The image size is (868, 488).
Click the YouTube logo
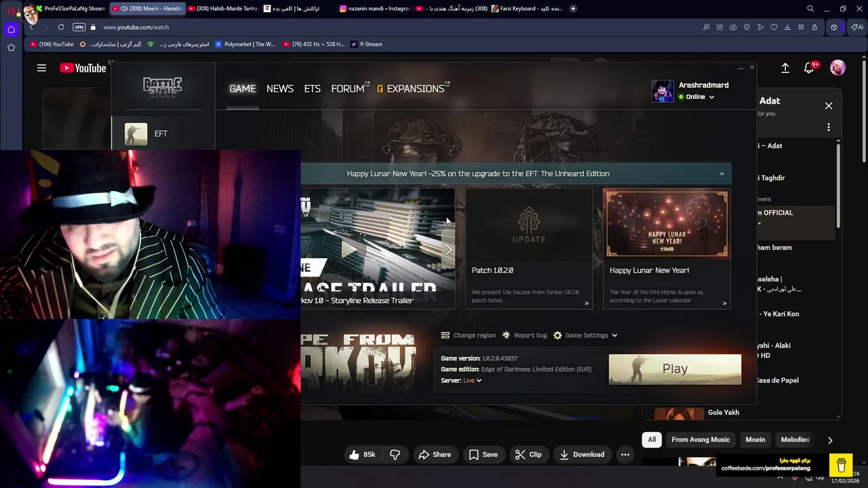(83, 68)
